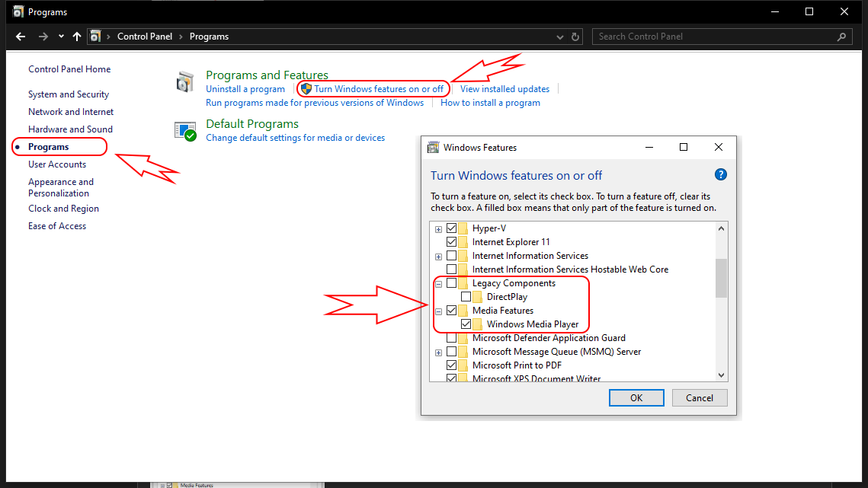Screen dimensions: 868x488
Task: Click the Up one level arrow
Action: pos(76,37)
